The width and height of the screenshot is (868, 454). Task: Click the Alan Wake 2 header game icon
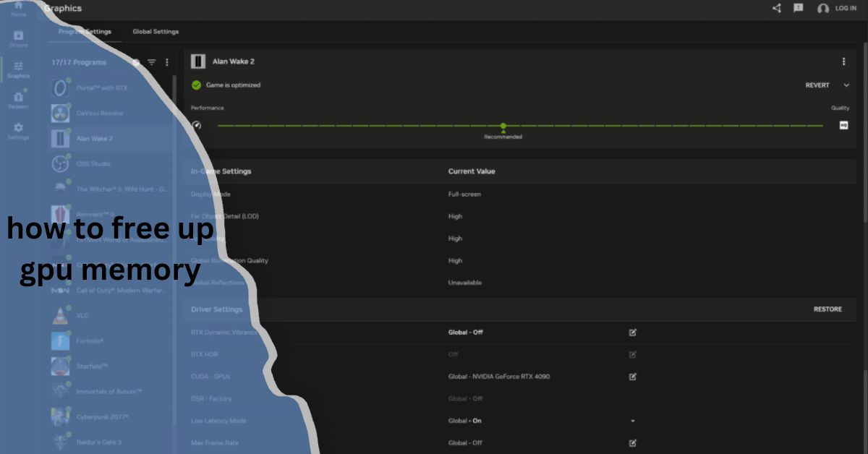[x=198, y=61]
